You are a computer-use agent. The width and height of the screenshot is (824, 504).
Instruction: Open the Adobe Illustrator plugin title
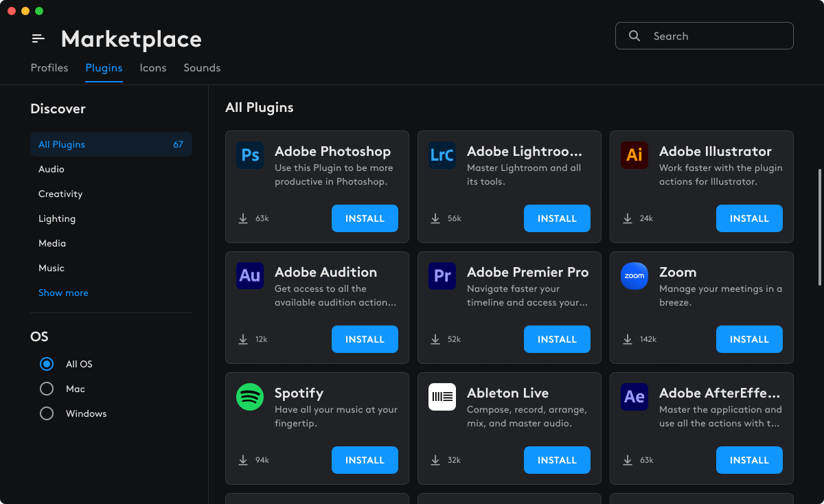pyautogui.click(x=716, y=152)
